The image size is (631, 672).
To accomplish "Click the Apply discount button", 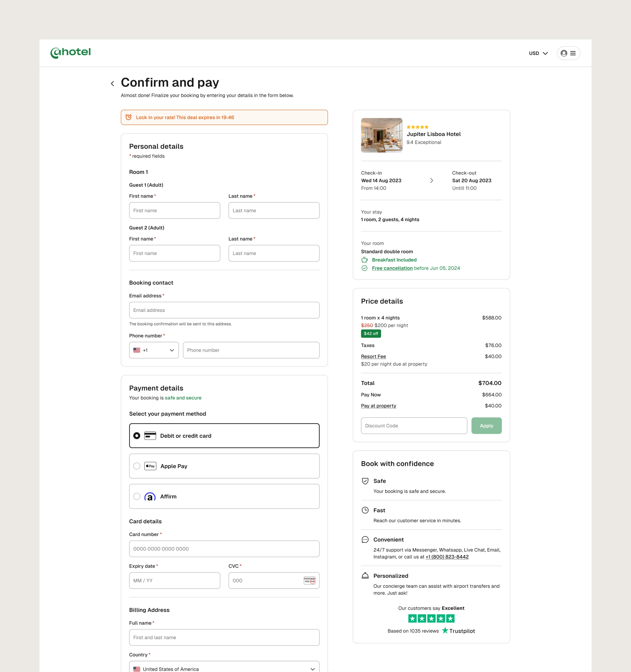I will pyautogui.click(x=486, y=426).
